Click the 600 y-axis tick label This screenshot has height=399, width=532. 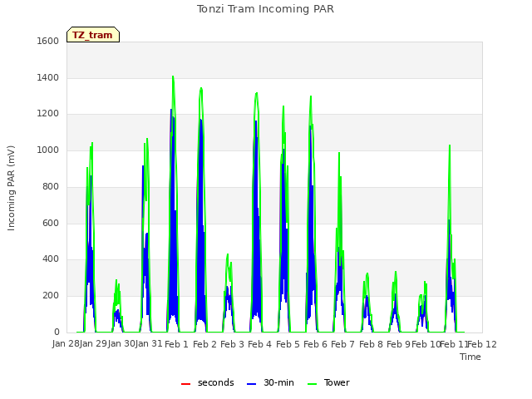click(x=51, y=224)
